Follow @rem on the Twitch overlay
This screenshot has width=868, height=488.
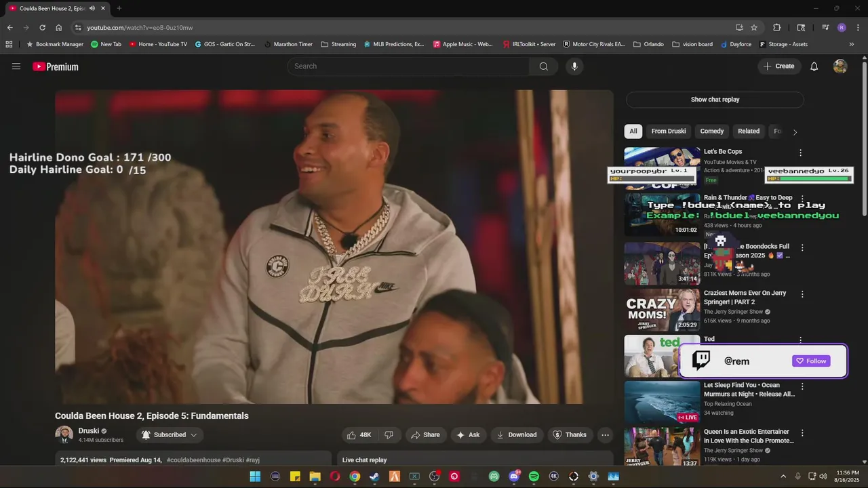point(811,361)
